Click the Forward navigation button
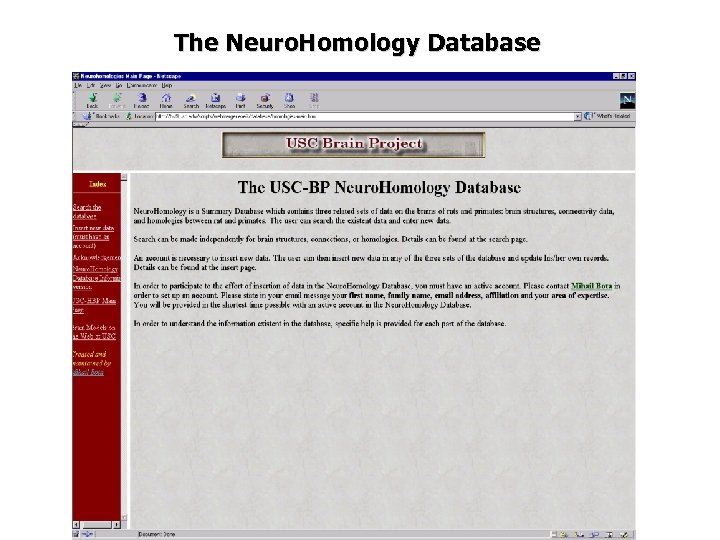The height and width of the screenshot is (540, 720). tap(117, 101)
